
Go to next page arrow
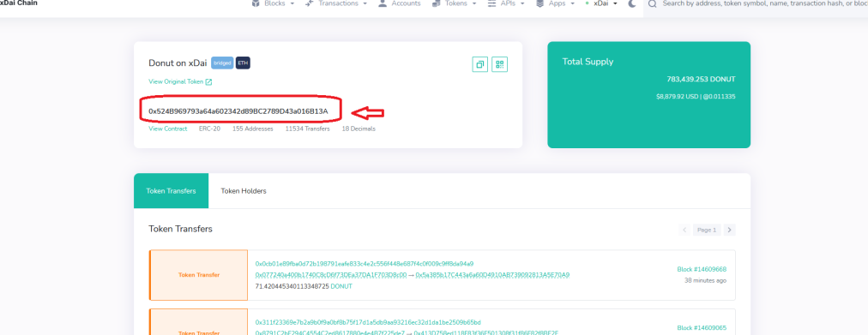tap(730, 230)
